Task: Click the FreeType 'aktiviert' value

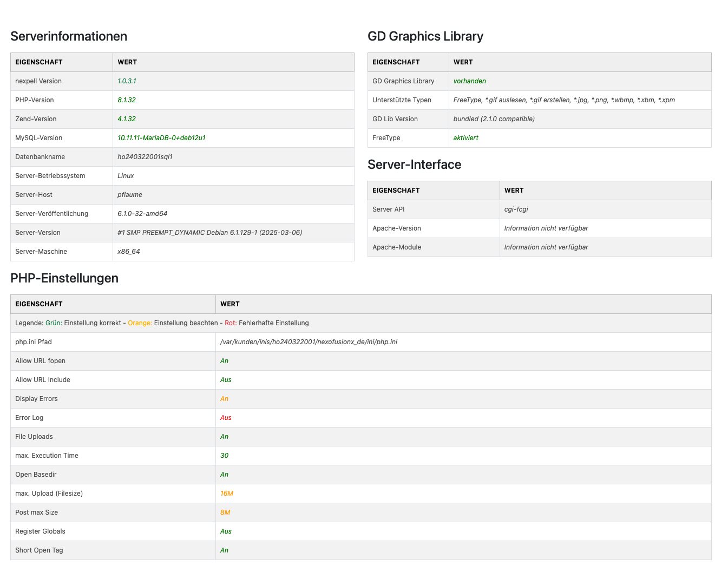Action: [x=465, y=138]
